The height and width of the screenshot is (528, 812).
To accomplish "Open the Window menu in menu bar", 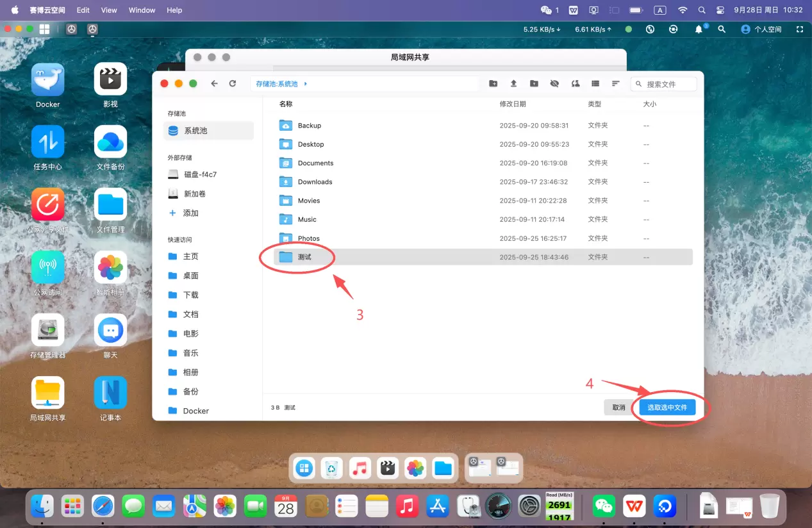I will pos(142,10).
